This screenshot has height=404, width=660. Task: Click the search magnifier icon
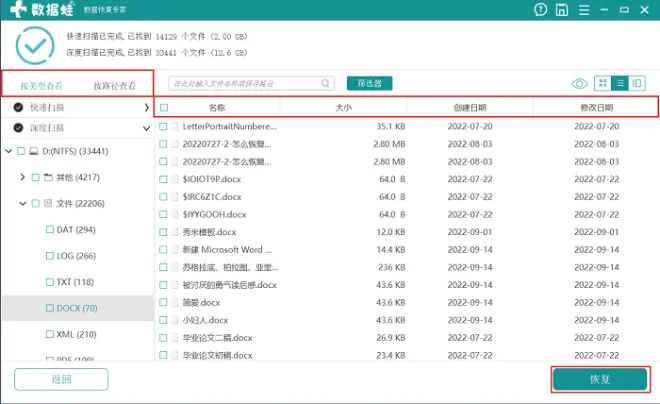pos(325,83)
